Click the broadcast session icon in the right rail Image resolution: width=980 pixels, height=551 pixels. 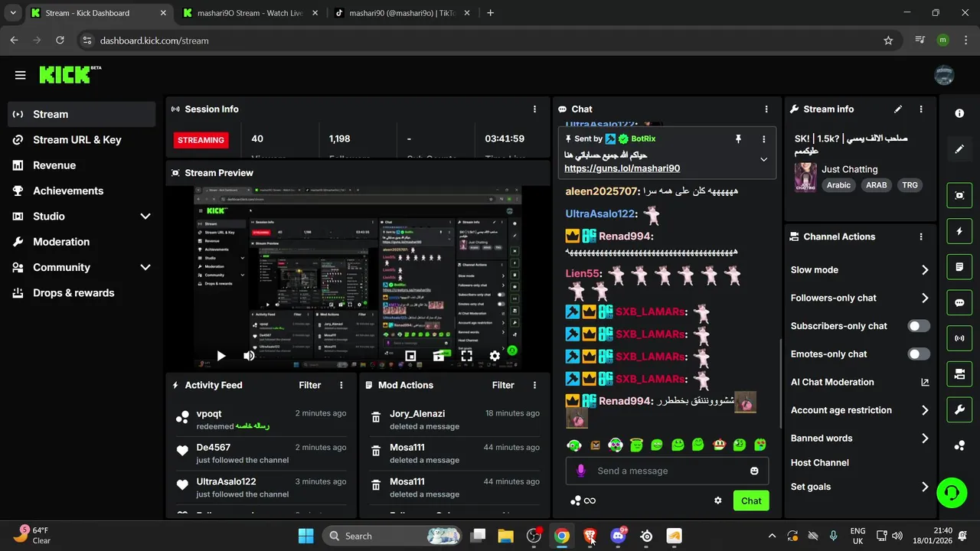pyautogui.click(x=959, y=337)
